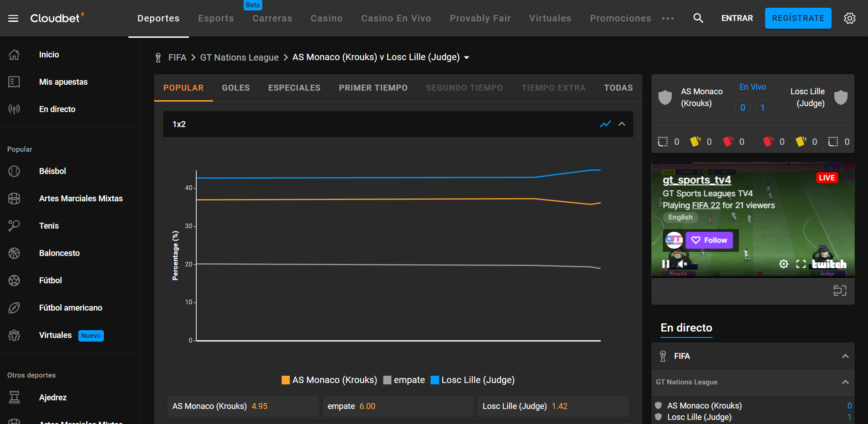The width and height of the screenshot is (868, 424).
Task: Click the Twitch logo on the stream
Action: click(x=829, y=264)
